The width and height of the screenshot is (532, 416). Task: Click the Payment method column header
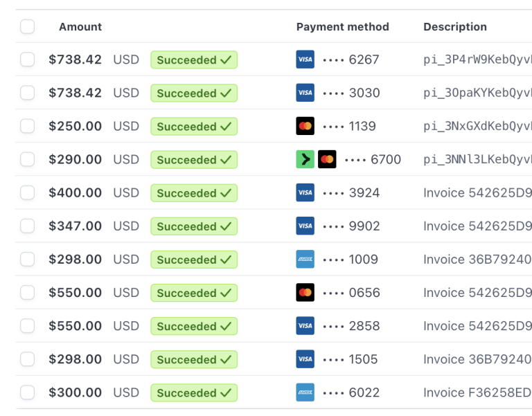pyautogui.click(x=343, y=27)
